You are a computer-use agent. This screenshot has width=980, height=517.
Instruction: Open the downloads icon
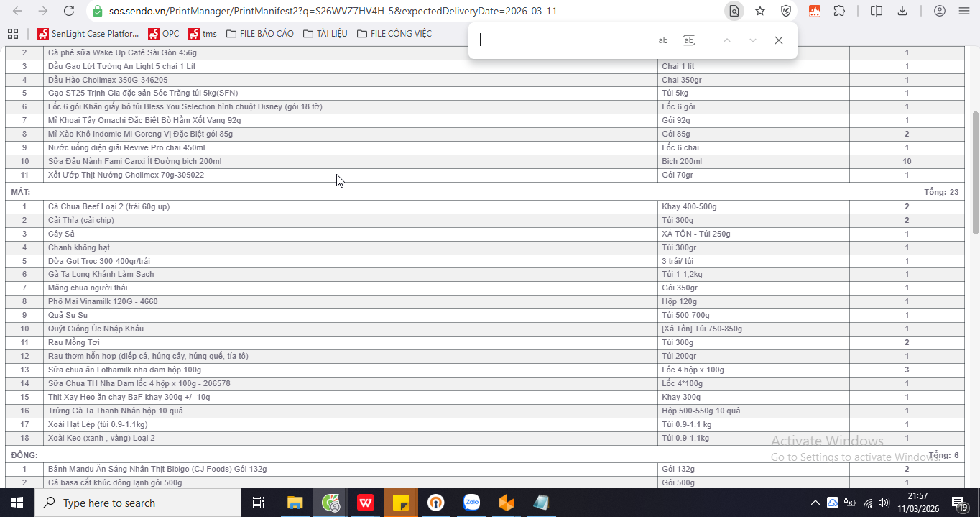[902, 11]
